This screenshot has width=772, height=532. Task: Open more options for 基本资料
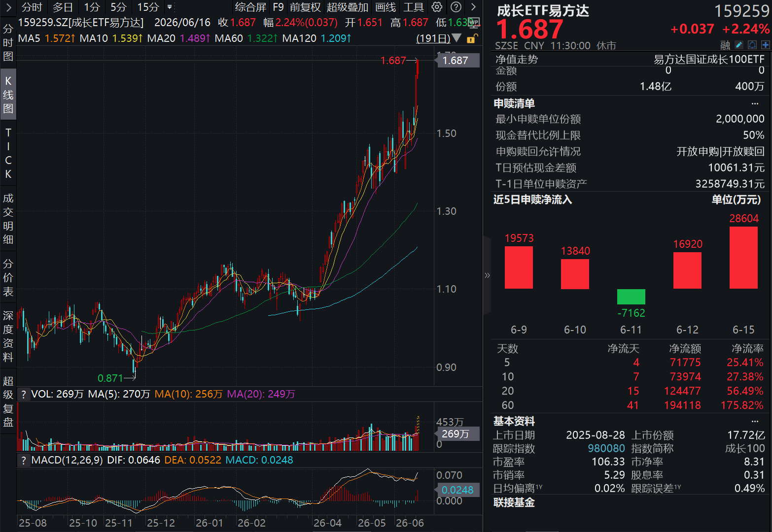click(x=755, y=421)
